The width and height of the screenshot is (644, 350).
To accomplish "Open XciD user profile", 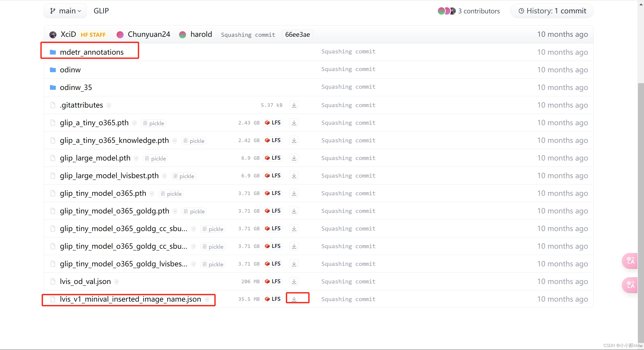I will click(68, 34).
